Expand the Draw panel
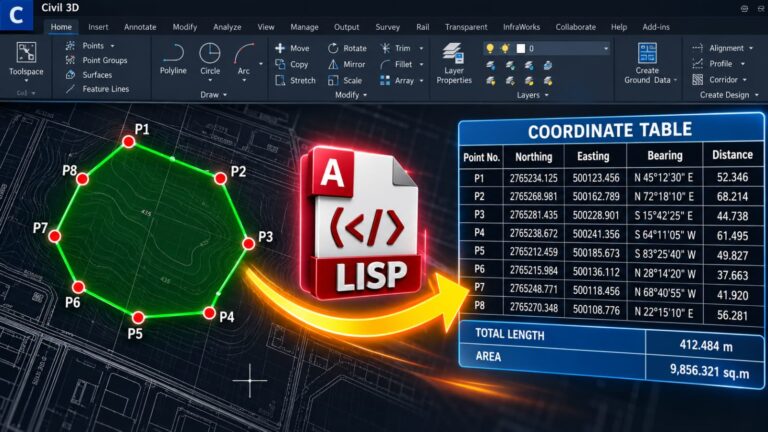The height and width of the screenshot is (432, 768). [214, 95]
